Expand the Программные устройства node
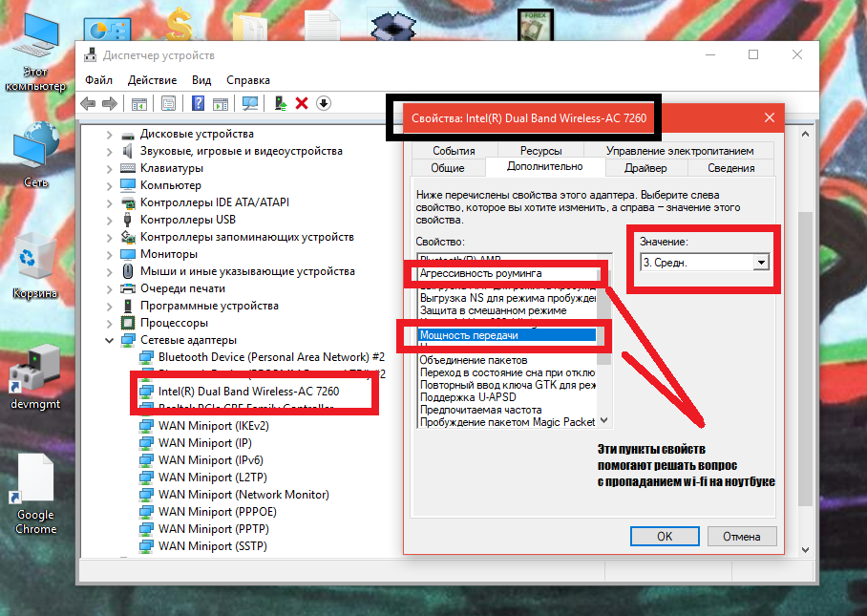The height and width of the screenshot is (616, 867). pos(109,307)
